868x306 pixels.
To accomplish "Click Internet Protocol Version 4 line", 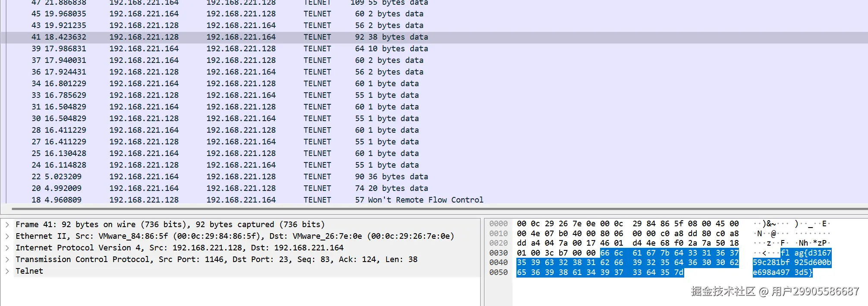I will (x=179, y=248).
